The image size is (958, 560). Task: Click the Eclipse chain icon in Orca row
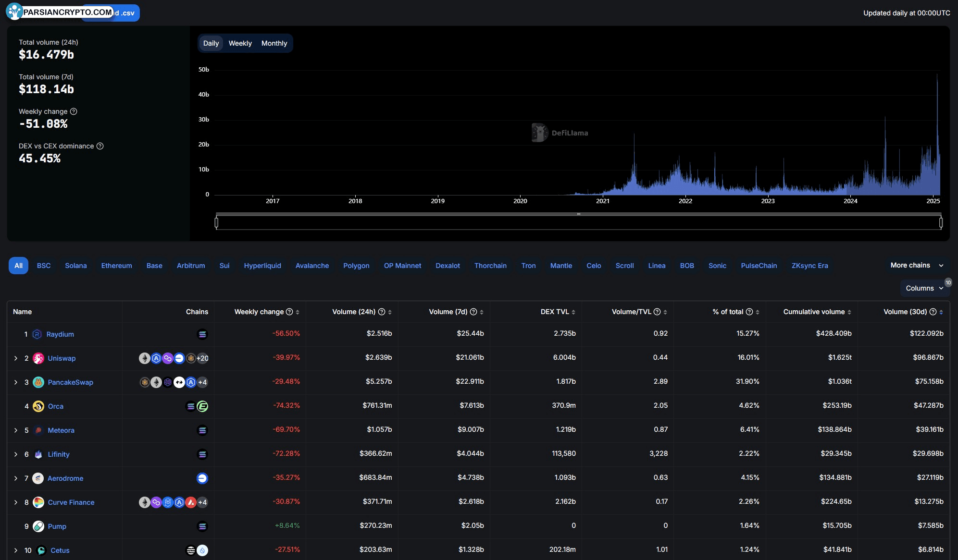(x=202, y=406)
